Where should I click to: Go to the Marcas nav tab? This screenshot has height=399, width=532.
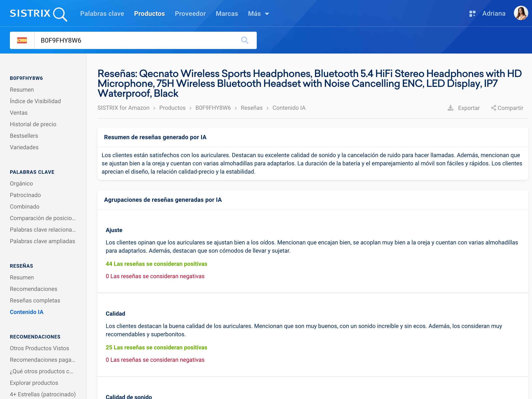click(227, 14)
